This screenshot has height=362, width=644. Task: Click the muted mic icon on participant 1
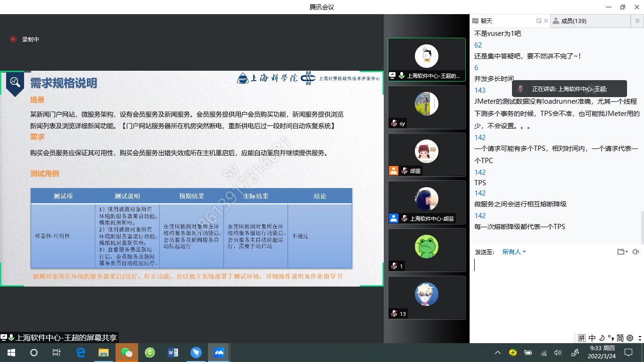coord(394,266)
